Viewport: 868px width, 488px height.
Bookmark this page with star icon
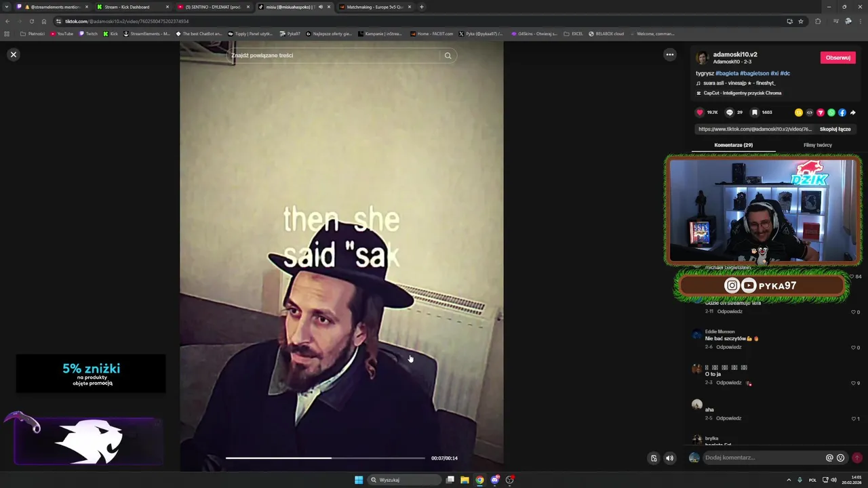pyautogui.click(x=801, y=21)
